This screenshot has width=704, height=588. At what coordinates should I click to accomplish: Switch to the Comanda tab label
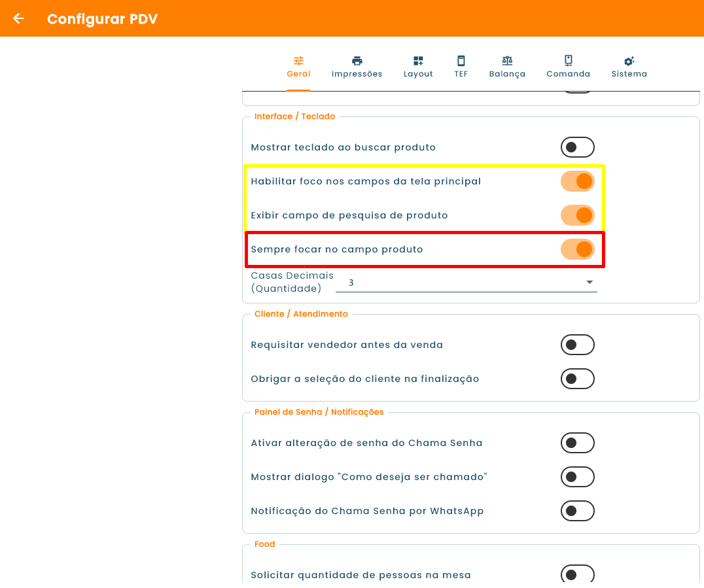click(x=569, y=74)
